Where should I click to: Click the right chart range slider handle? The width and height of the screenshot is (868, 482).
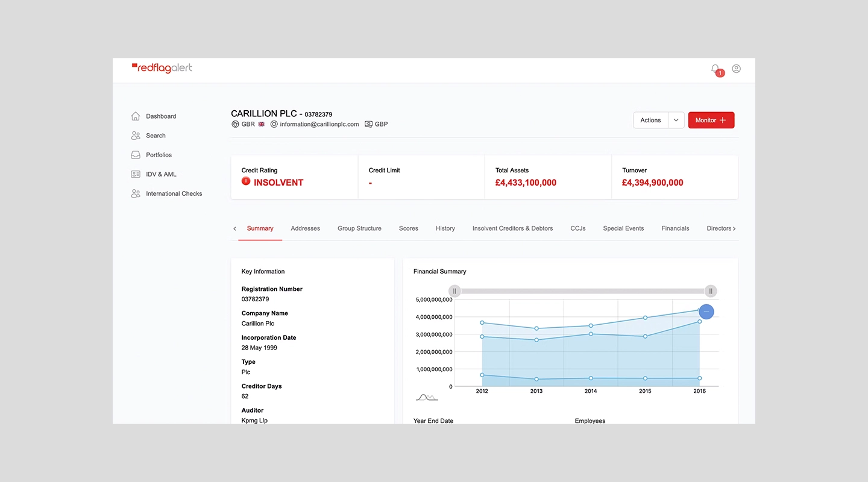point(711,291)
